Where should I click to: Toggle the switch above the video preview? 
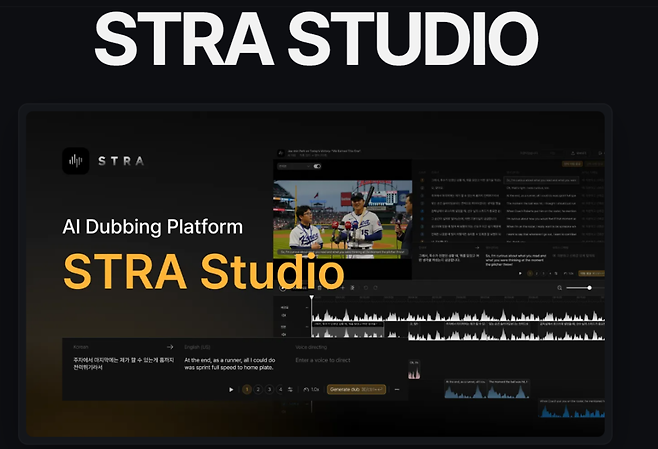(317, 166)
